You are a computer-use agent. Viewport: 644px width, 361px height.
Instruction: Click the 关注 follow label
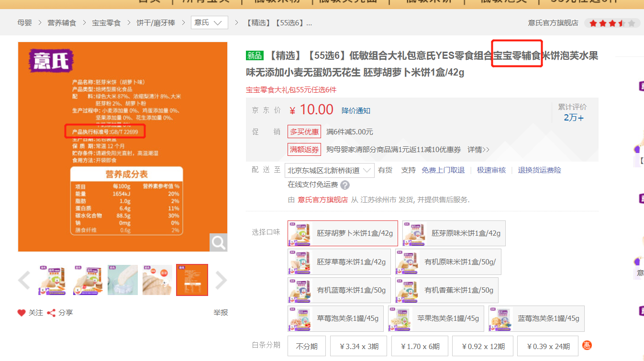(x=36, y=313)
